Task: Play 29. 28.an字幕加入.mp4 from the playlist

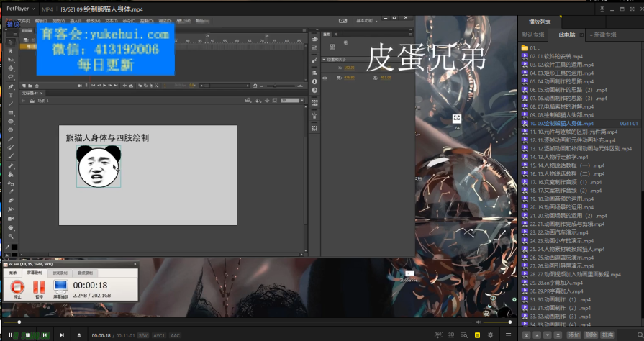Action: (x=556, y=283)
